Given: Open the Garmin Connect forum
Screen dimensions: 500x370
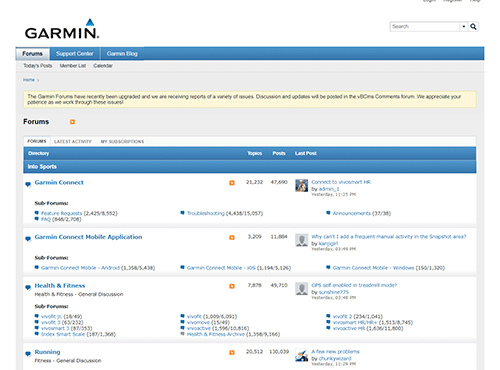Looking at the screenshot, I should pyautogui.click(x=59, y=182).
